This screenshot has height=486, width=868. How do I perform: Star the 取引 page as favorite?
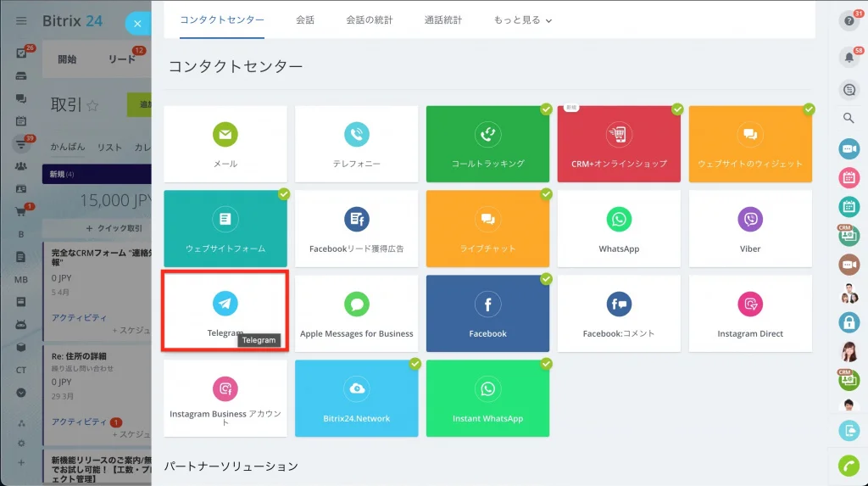click(92, 105)
